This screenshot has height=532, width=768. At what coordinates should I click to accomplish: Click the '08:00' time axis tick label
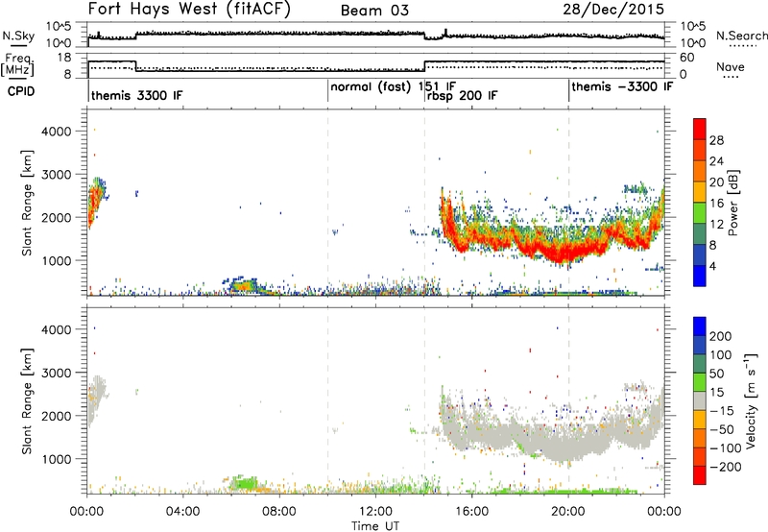click(x=279, y=512)
